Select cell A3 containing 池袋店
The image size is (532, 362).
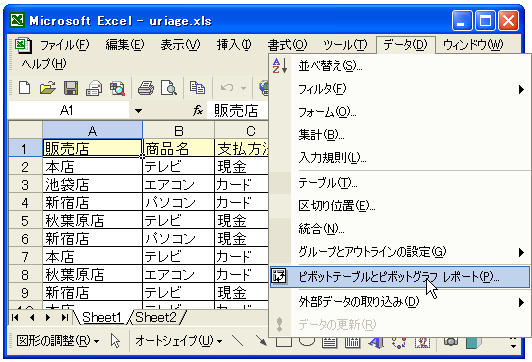click(92, 185)
